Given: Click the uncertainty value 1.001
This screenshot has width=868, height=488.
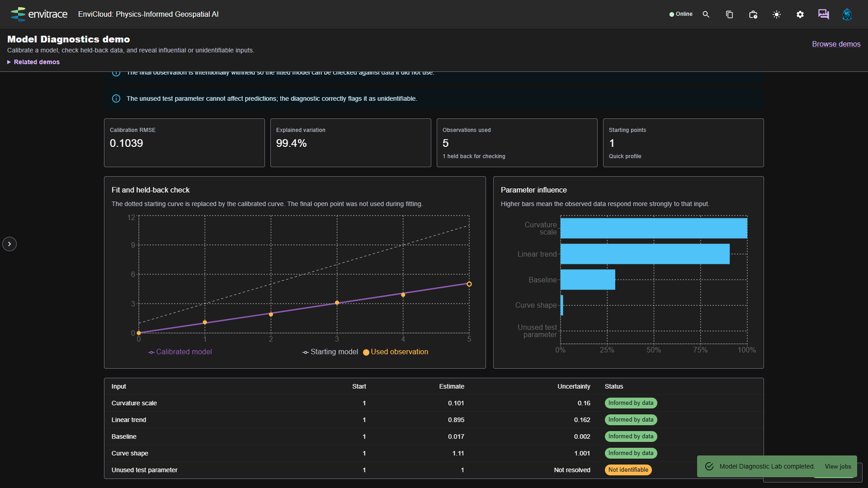Looking at the screenshot, I should tap(582, 454).
